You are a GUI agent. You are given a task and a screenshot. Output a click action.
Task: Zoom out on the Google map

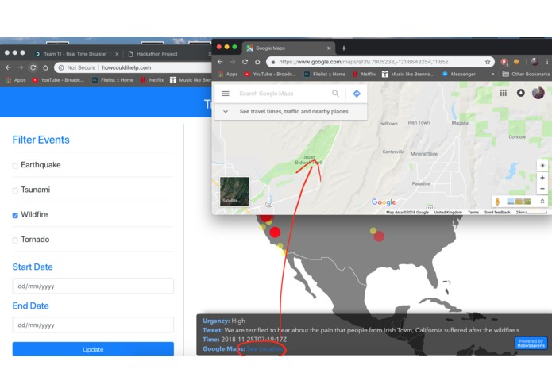coord(542,189)
